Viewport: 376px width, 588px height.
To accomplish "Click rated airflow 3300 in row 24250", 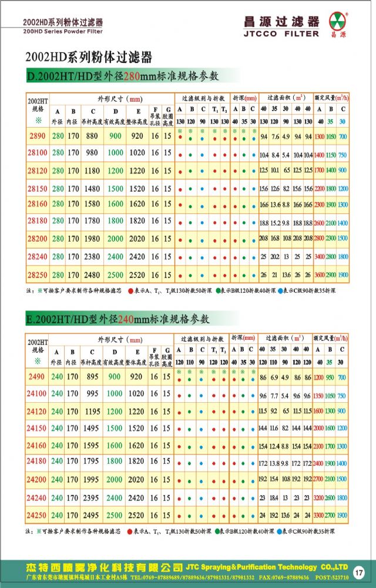I will 318,515.
